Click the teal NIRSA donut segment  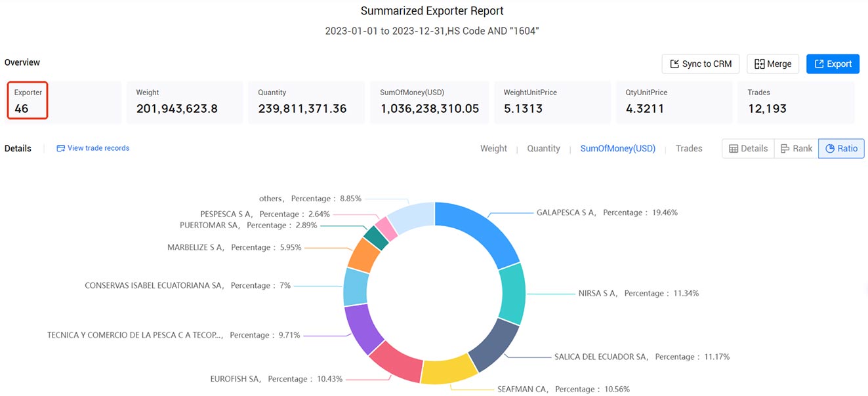[x=513, y=294]
